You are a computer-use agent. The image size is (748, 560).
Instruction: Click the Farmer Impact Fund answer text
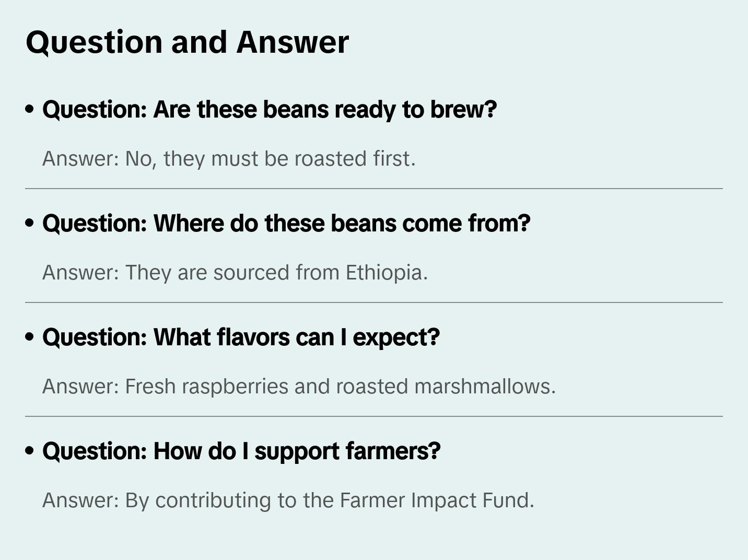coord(288,500)
